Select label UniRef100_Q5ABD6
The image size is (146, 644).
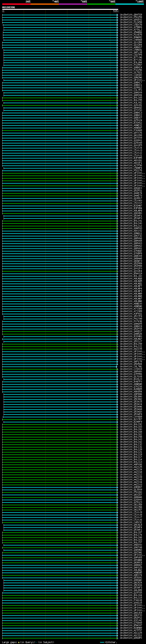tap(131, 32)
